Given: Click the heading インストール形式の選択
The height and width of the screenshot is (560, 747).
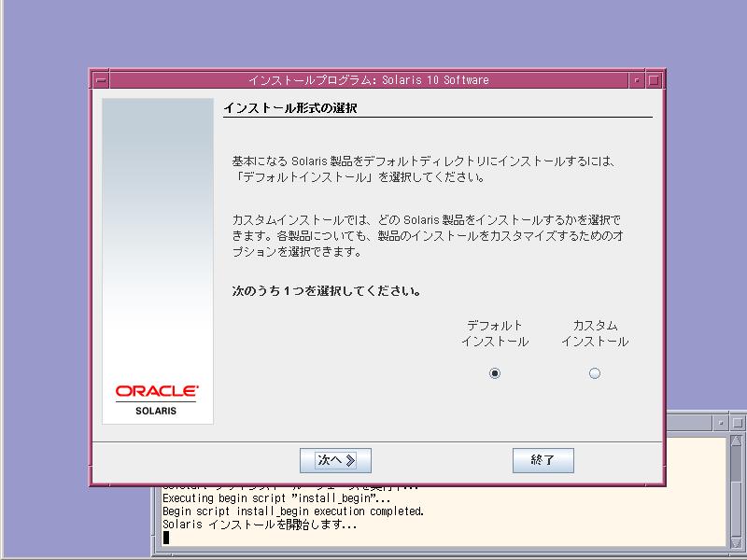Looking at the screenshot, I should 290,108.
